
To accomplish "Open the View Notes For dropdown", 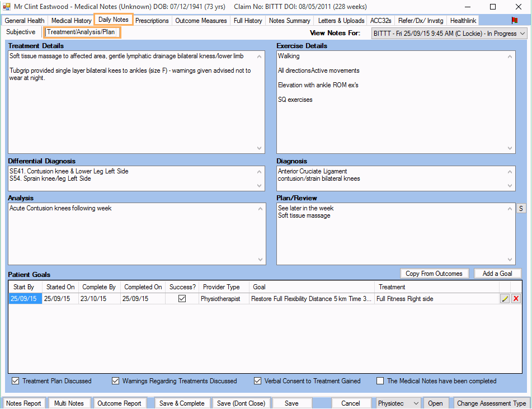I will point(449,34).
